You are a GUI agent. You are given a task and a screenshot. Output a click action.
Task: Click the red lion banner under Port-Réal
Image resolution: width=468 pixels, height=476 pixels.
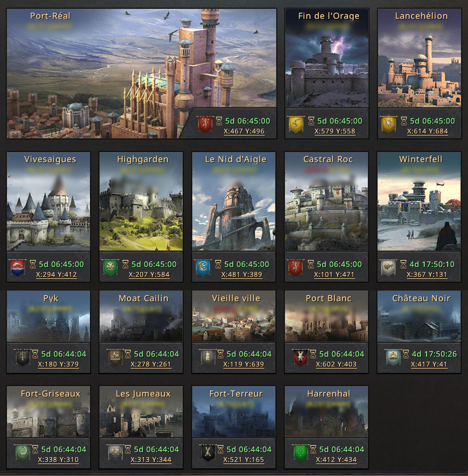point(205,125)
